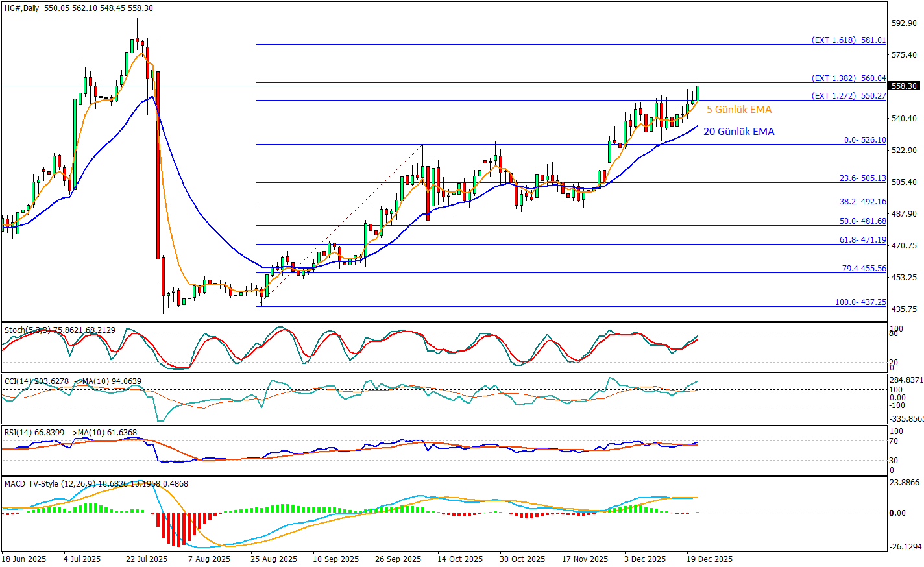The image size is (924, 567).
Task: Select the 558.30 current price tag
Action: pyautogui.click(x=904, y=86)
